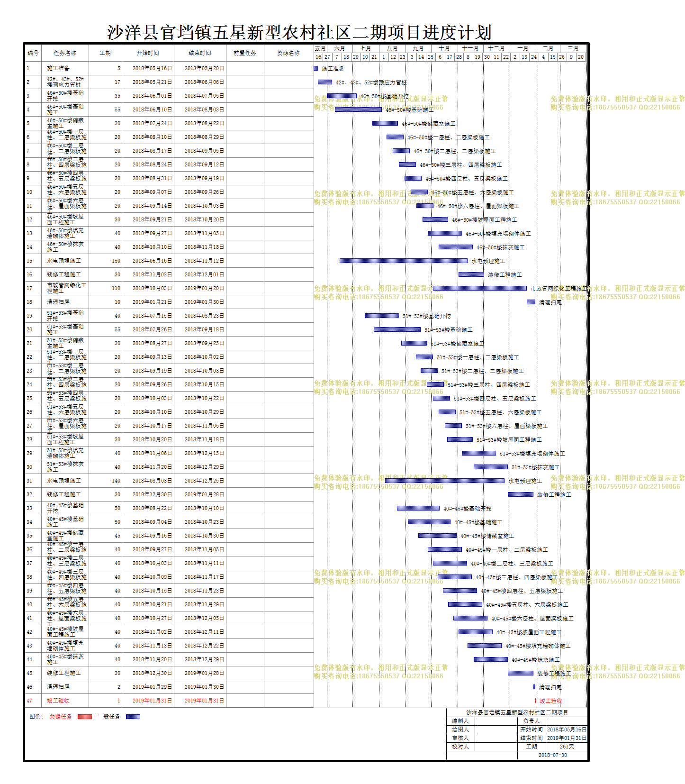Click the 261天 total duration value
Viewport: 685px width, 784px height.
point(567,747)
